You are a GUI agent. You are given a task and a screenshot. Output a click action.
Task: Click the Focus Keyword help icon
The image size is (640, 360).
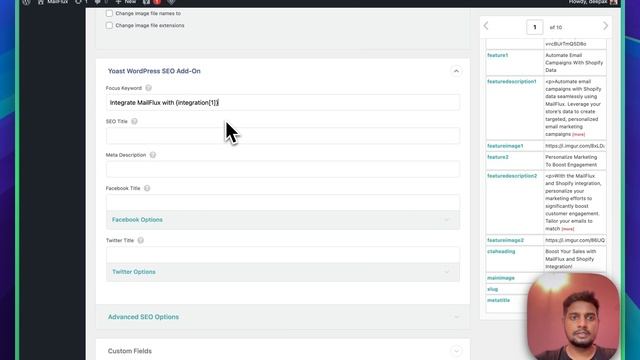pos(149,88)
